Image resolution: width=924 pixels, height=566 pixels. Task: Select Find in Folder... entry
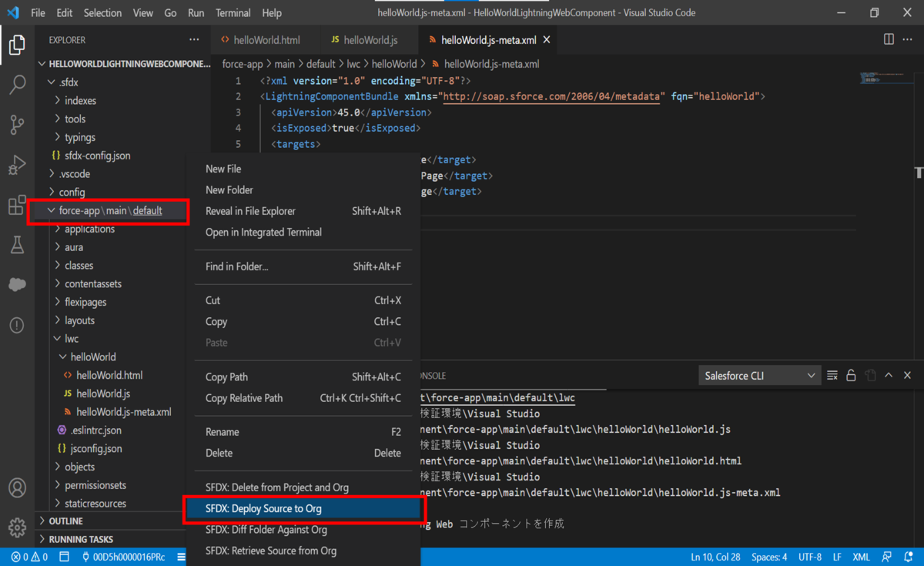[303, 267]
